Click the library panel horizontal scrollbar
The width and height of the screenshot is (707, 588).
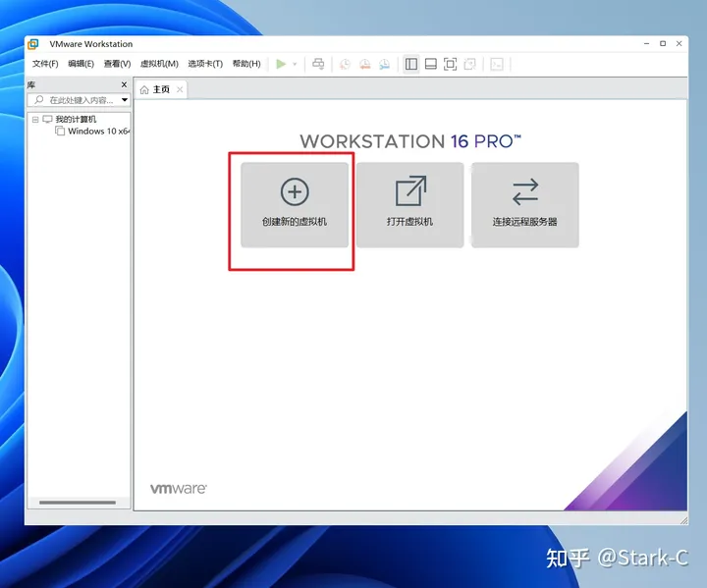point(78,503)
